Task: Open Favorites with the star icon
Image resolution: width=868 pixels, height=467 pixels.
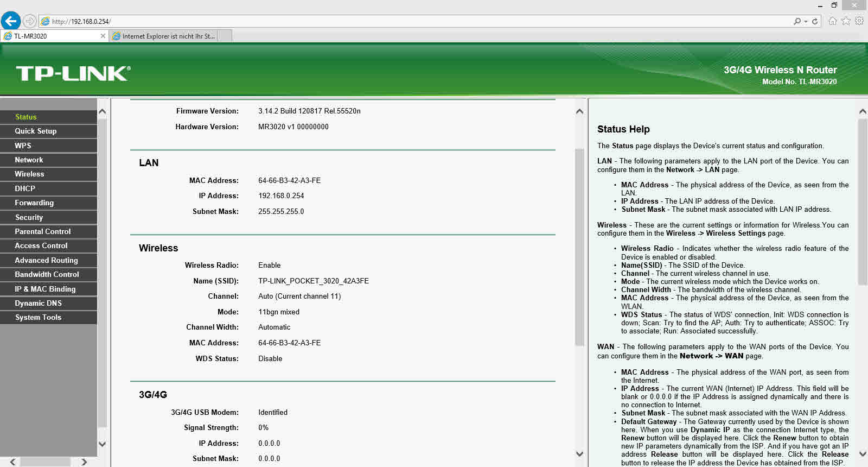Action: click(846, 21)
